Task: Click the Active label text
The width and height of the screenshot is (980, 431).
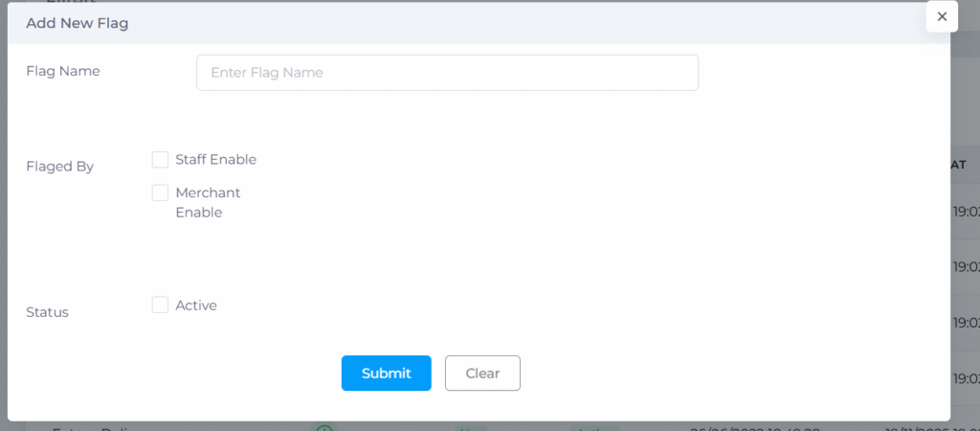Action: pyautogui.click(x=196, y=306)
